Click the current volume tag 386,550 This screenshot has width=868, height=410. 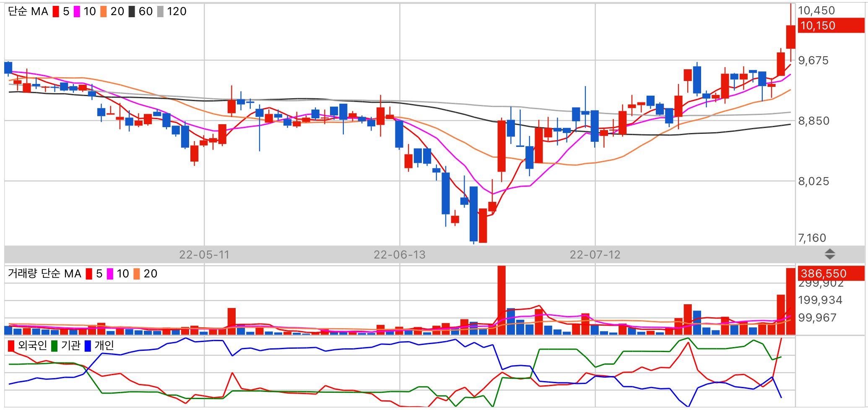tap(831, 273)
